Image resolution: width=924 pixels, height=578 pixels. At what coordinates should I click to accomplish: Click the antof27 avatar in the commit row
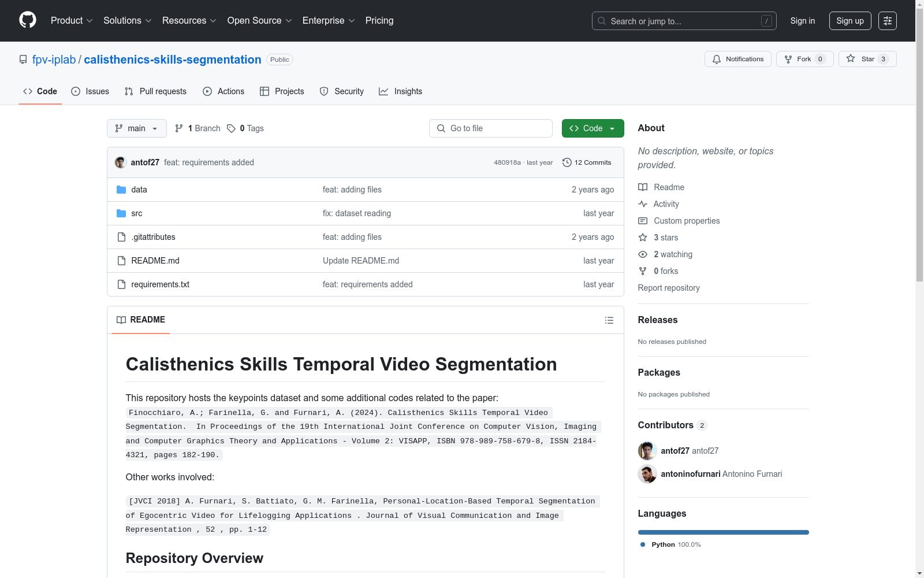coord(121,162)
